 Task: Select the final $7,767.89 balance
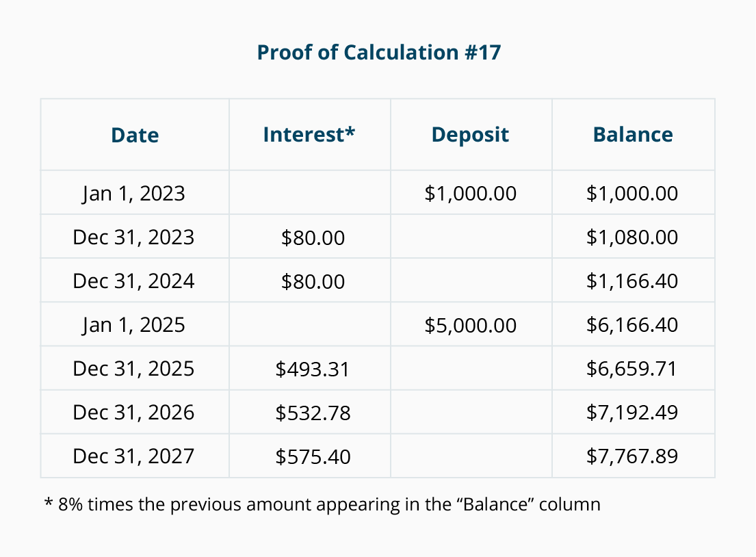632,456
